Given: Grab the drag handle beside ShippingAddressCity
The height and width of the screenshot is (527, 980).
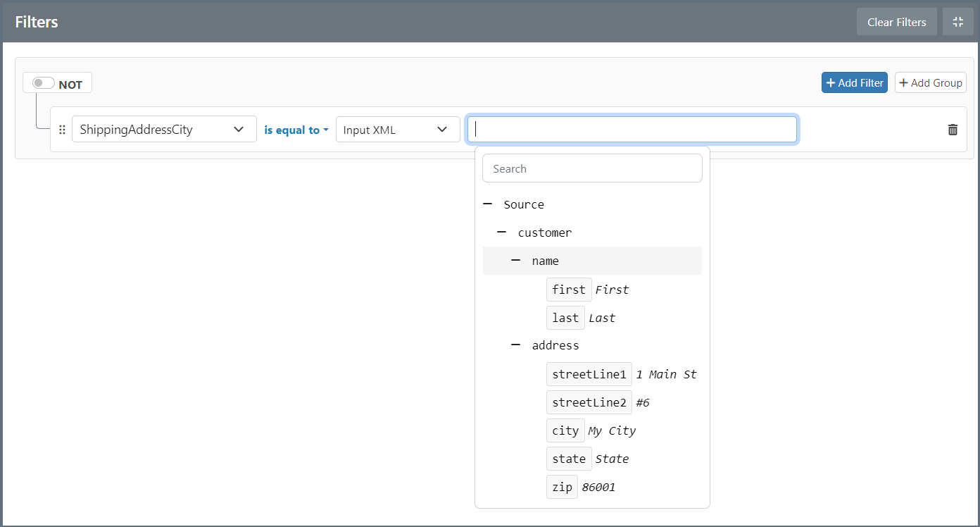Looking at the screenshot, I should 62,130.
